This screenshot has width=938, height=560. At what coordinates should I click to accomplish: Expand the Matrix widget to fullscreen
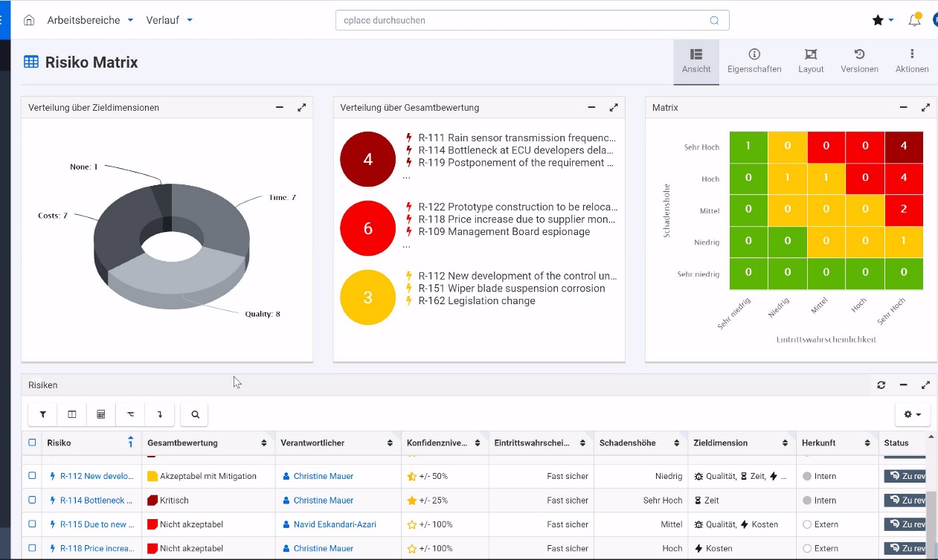point(925,108)
